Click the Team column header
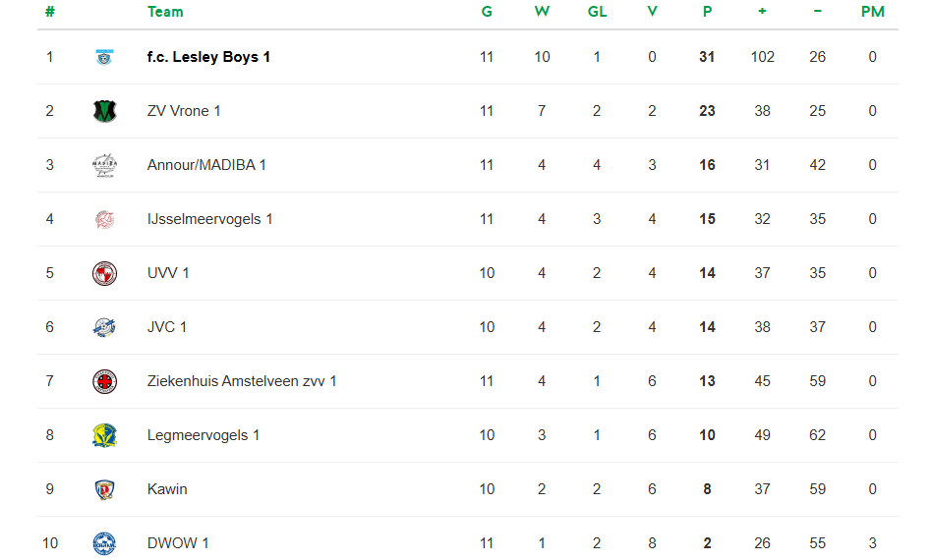Screen dimensions: 932x560 (x=165, y=12)
